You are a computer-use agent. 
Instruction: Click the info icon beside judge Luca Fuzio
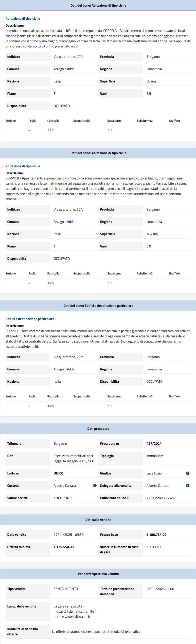point(187,473)
